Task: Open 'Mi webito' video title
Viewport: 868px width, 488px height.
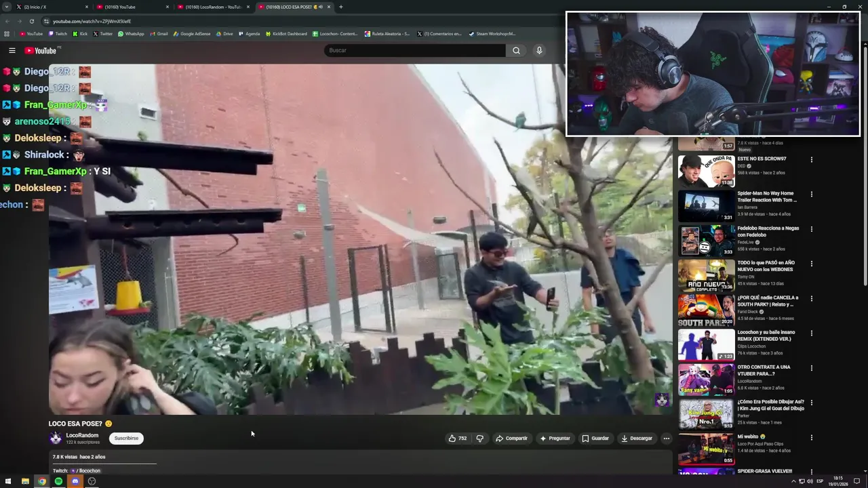Action: [751, 436]
